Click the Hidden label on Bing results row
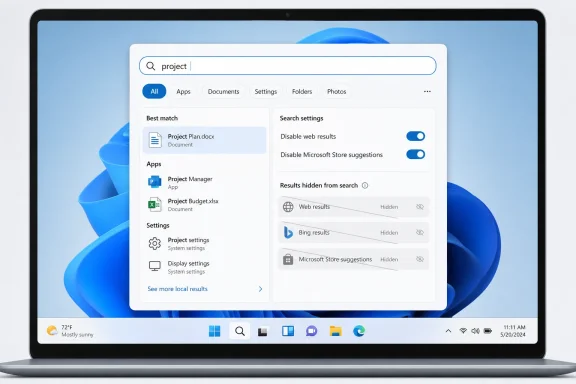The image size is (576, 384). (389, 233)
